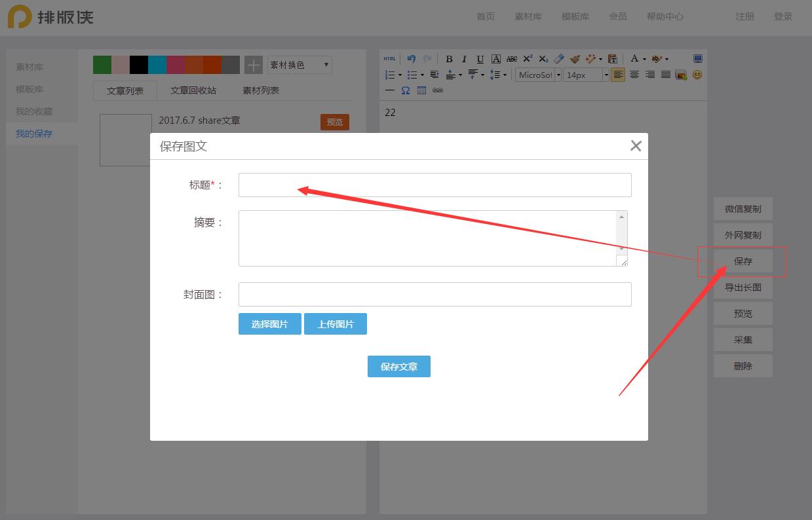This screenshot has width=812, height=520.
Task: Toggle underline formatting
Action: point(480,58)
